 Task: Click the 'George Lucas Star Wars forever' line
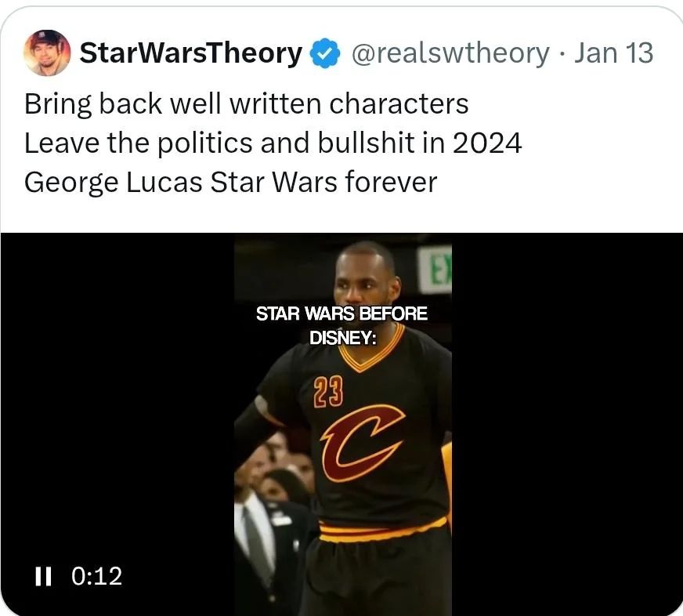tap(230, 182)
